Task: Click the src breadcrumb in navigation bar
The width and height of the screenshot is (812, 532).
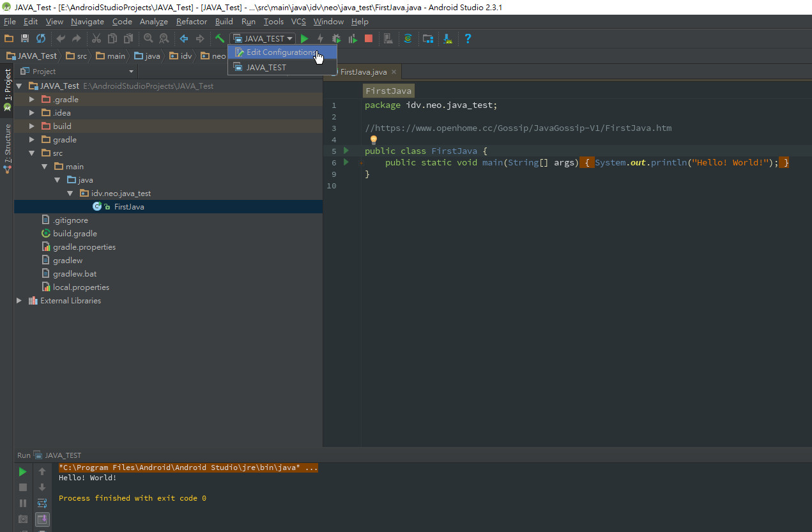Action: click(76, 56)
